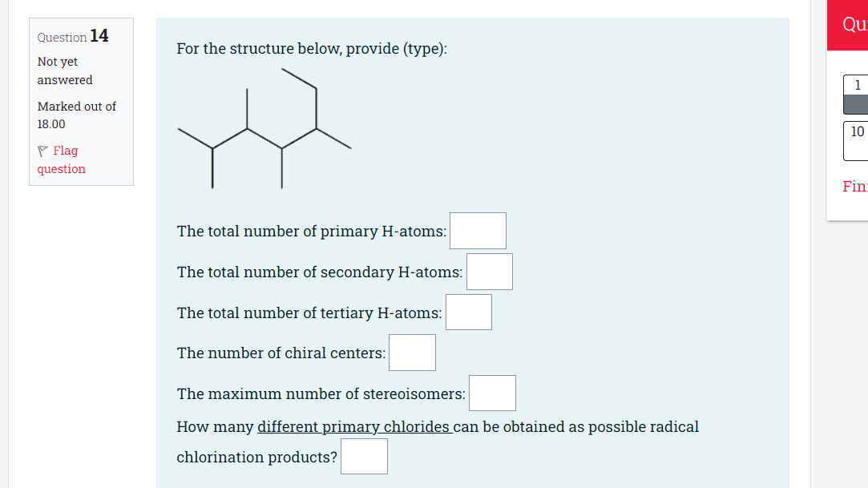The height and width of the screenshot is (488, 868).
Task: Click the red quiz navigation header
Action: [x=850, y=26]
